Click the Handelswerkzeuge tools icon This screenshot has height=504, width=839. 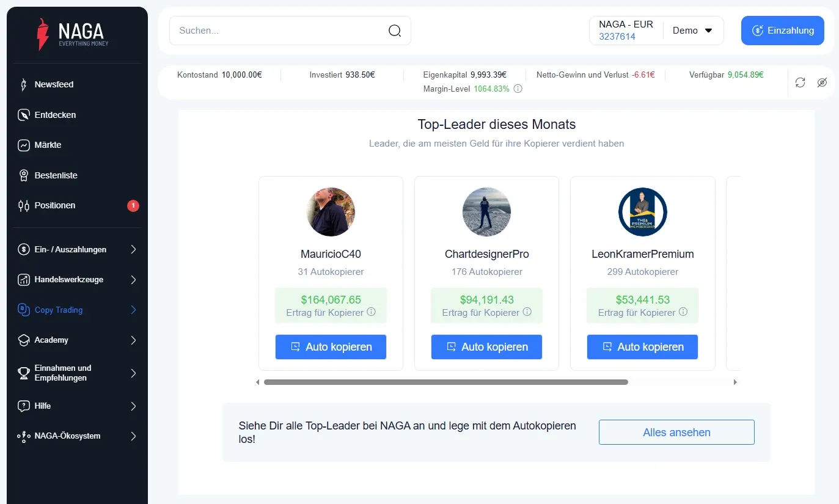coord(24,280)
